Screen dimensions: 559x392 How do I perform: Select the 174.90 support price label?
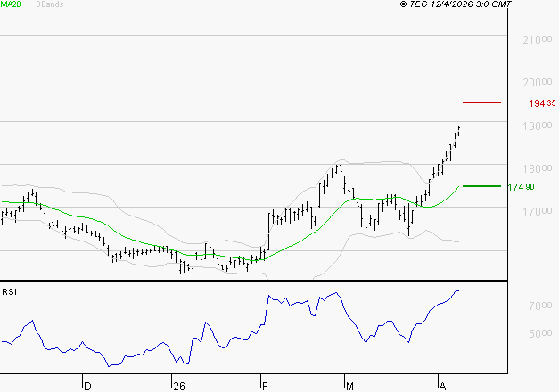522,187
